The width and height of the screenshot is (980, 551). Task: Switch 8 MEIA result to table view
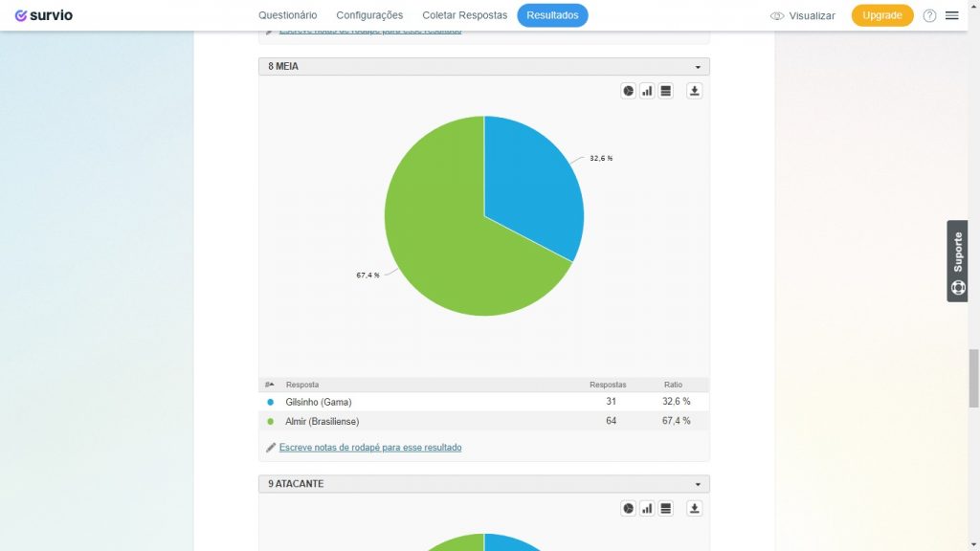666,91
